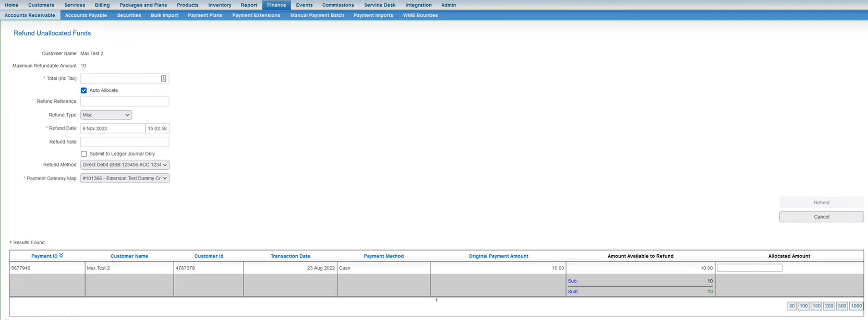Click the Refund Date field

(x=113, y=128)
